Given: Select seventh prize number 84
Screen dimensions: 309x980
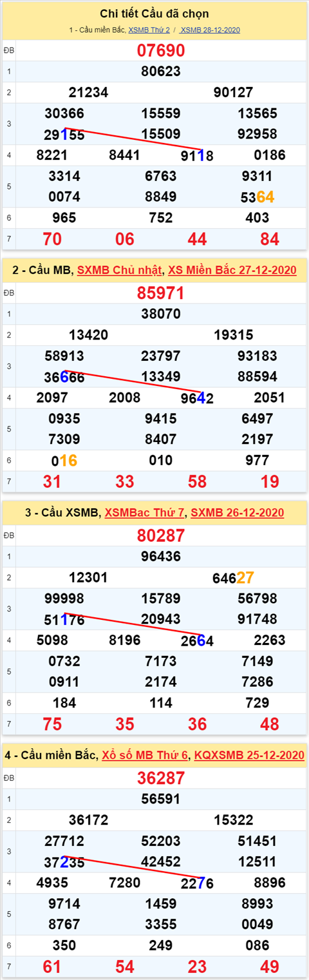Looking at the screenshot, I should click(270, 239).
